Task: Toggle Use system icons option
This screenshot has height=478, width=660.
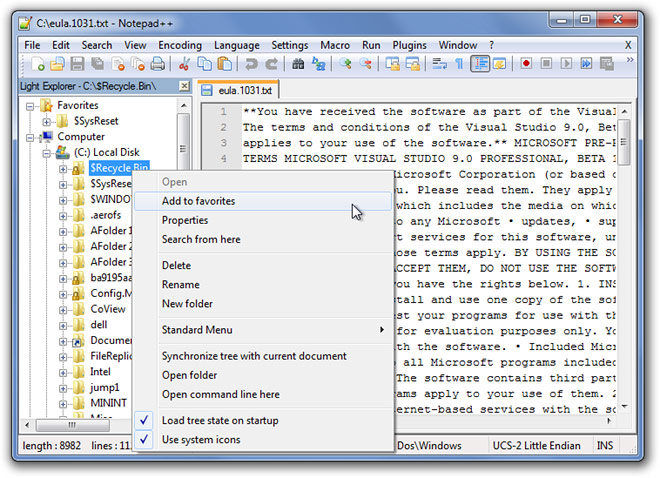Action: pyautogui.click(x=264, y=439)
